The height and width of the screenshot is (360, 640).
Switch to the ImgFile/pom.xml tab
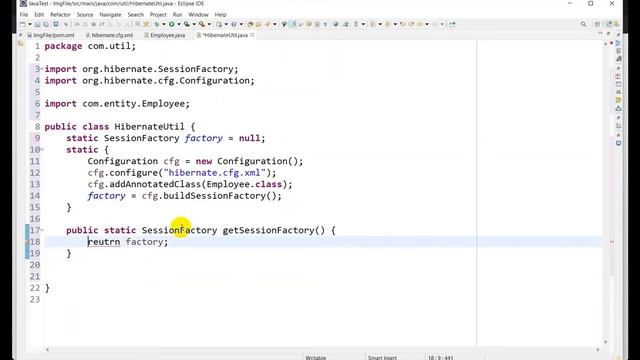click(x=51, y=35)
